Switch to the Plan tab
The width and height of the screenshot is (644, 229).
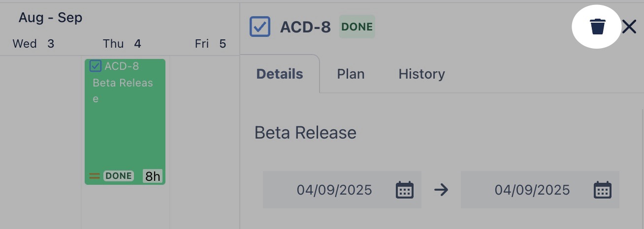click(x=351, y=74)
